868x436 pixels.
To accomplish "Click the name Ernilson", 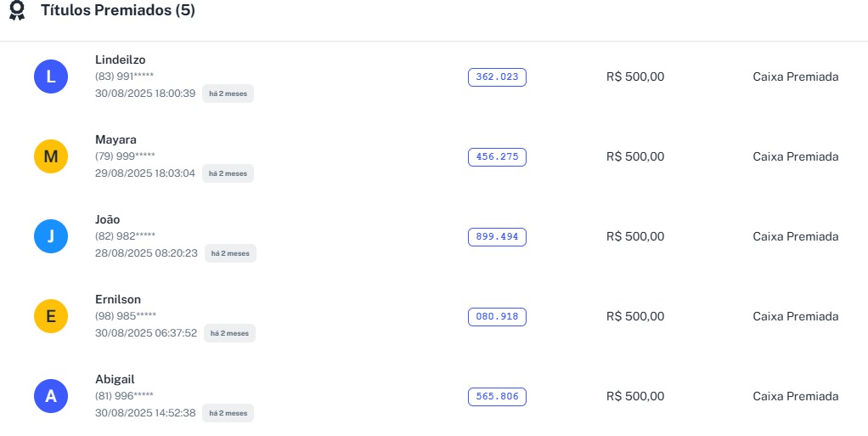I will pyautogui.click(x=118, y=299).
